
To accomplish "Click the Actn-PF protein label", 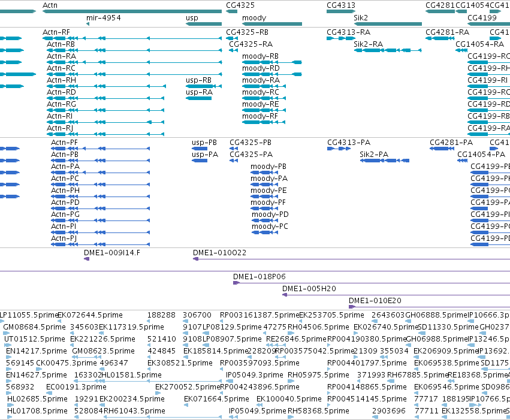I will [x=64, y=143].
